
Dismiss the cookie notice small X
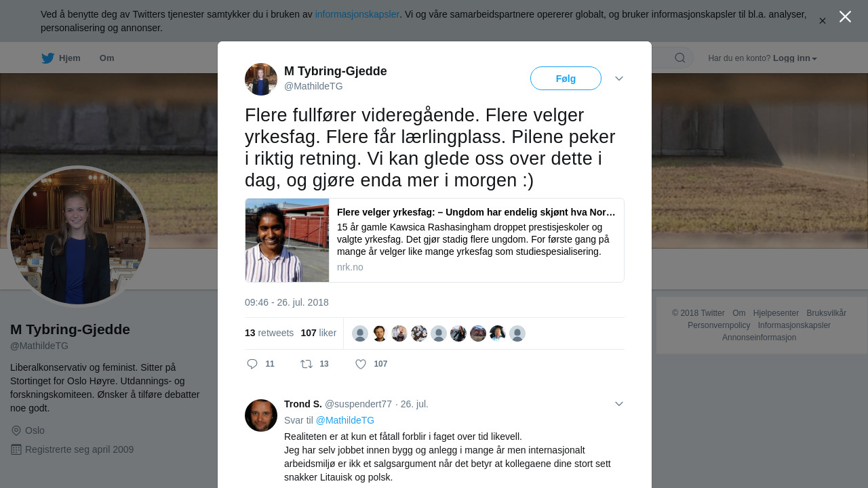[x=822, y=21]
